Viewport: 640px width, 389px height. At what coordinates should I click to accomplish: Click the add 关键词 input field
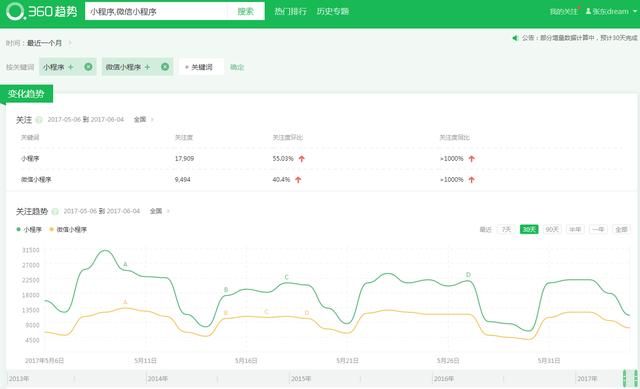(x=202, y=67)
